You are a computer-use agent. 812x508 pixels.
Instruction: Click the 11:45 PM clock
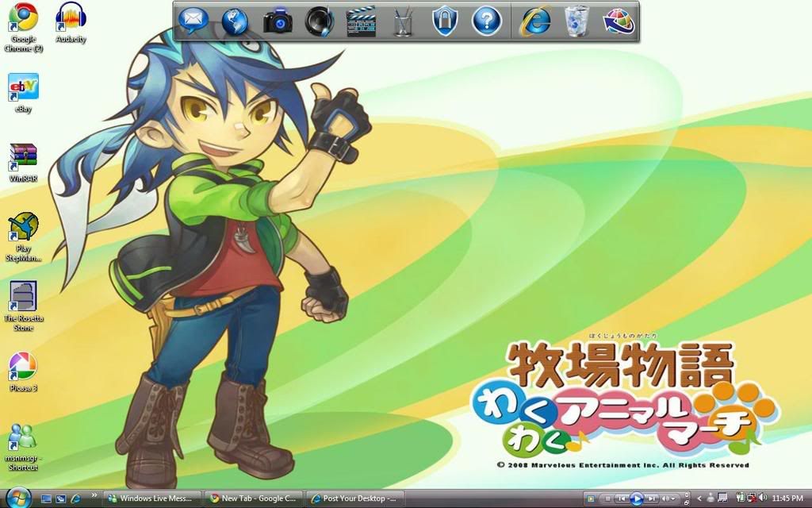787,498
